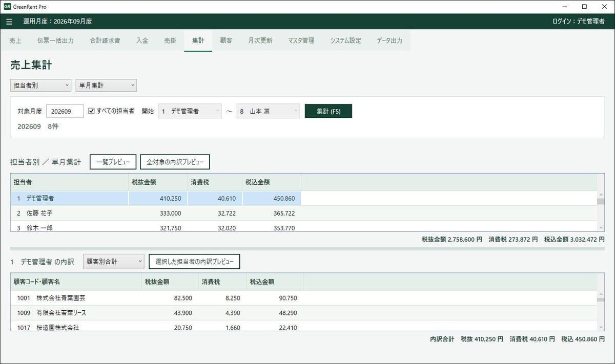Image resolution: width=615 pixels, height=364 pixels.
Task: Open the データ出力 tab
Action: 389,40
